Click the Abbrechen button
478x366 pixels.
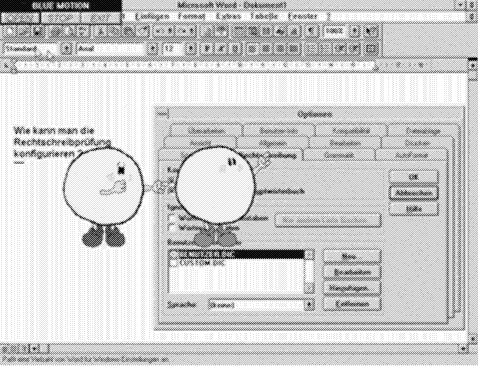pyautogui.click(x=413, y=193)
